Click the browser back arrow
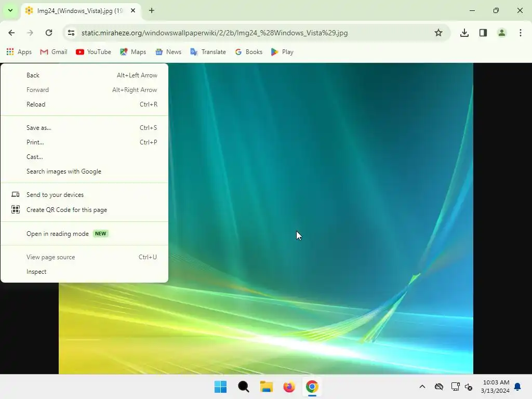The image size is (532, 399). (x=11, y=33)
